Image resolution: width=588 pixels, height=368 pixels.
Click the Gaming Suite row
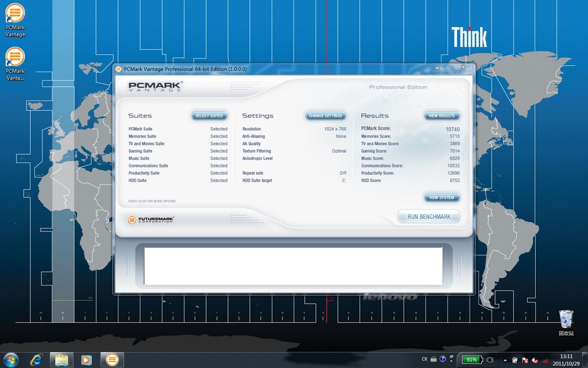[178, 151]
